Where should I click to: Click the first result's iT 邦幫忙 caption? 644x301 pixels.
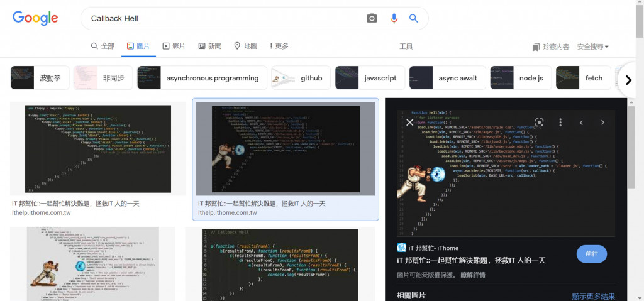tap(76, 203)
